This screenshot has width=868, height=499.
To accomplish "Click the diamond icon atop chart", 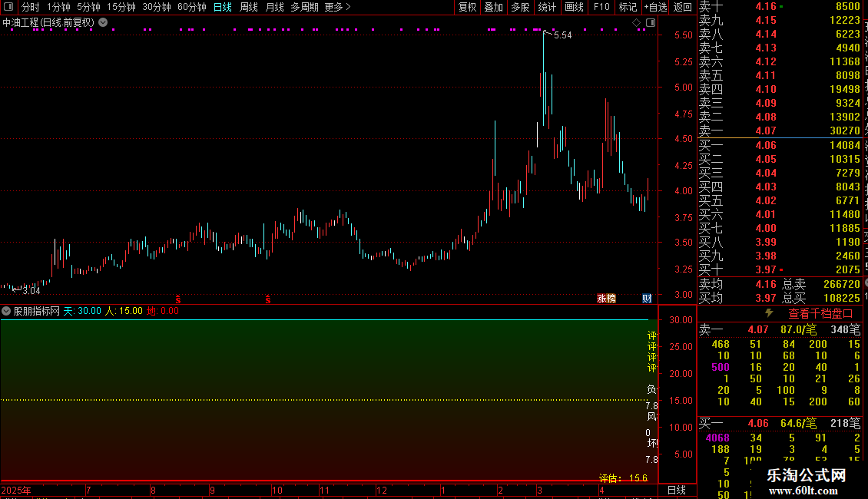I will point(637,23).
